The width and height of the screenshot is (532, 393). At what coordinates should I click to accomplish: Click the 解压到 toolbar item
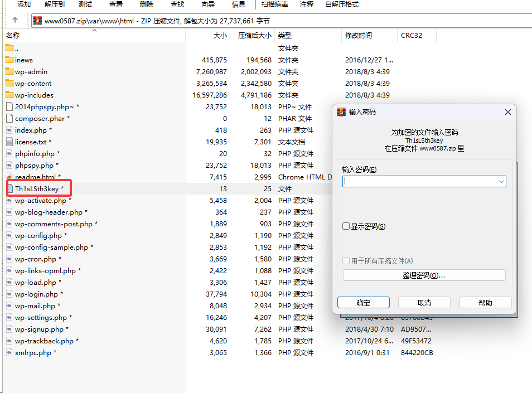tap(54, 4)
